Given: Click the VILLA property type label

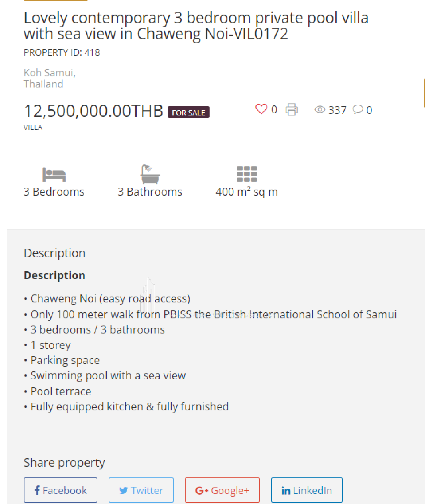Looking at the screenshot, I should (x=33, y=128).
